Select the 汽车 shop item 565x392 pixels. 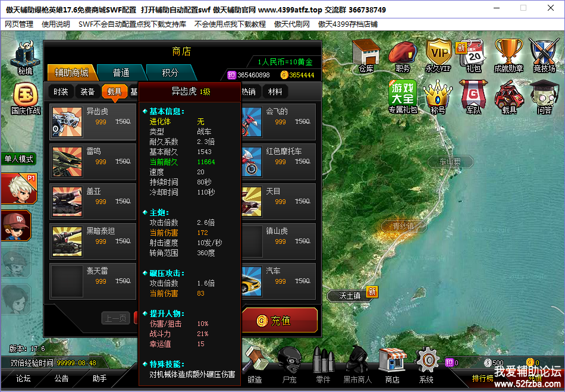coord(279,281)
